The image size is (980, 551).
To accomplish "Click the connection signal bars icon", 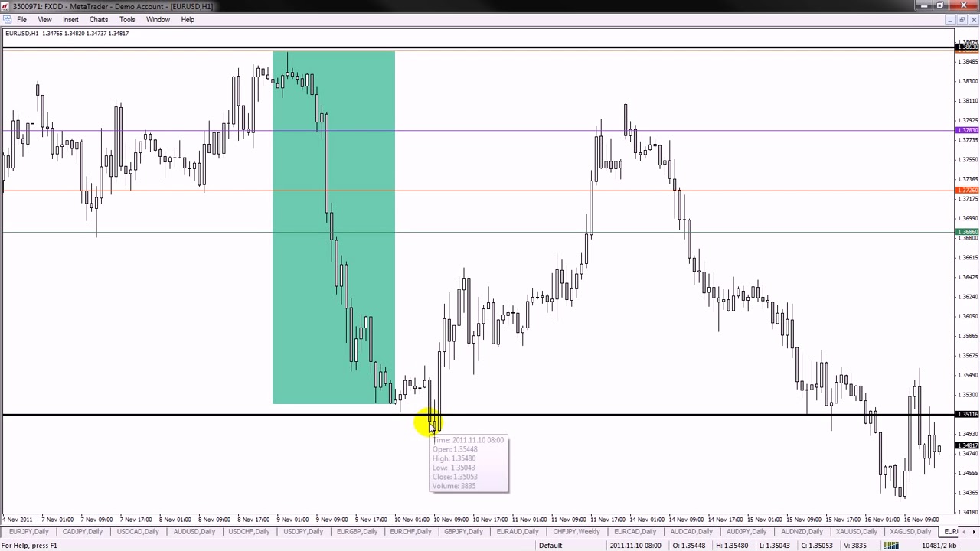I will click(x=890, y=545).
